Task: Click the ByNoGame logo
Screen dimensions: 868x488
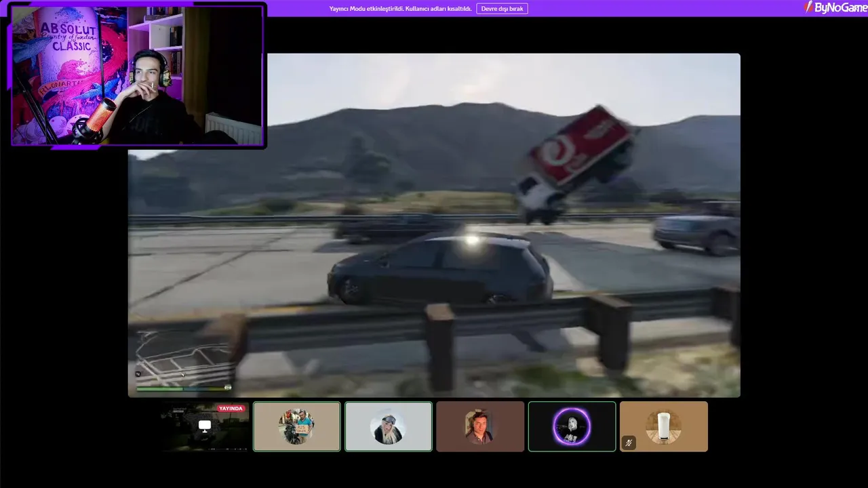Action: (x=835, y=7)
